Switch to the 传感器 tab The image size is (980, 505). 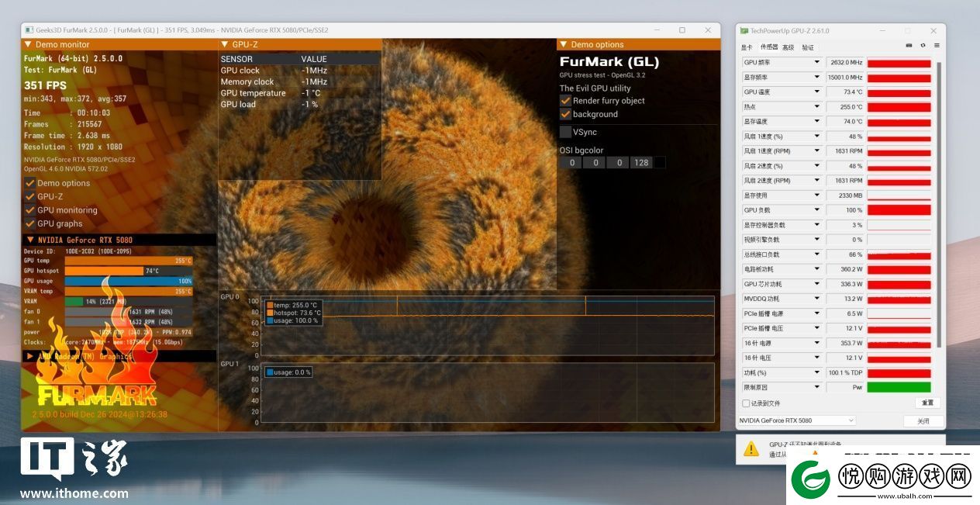click(768, 47)
